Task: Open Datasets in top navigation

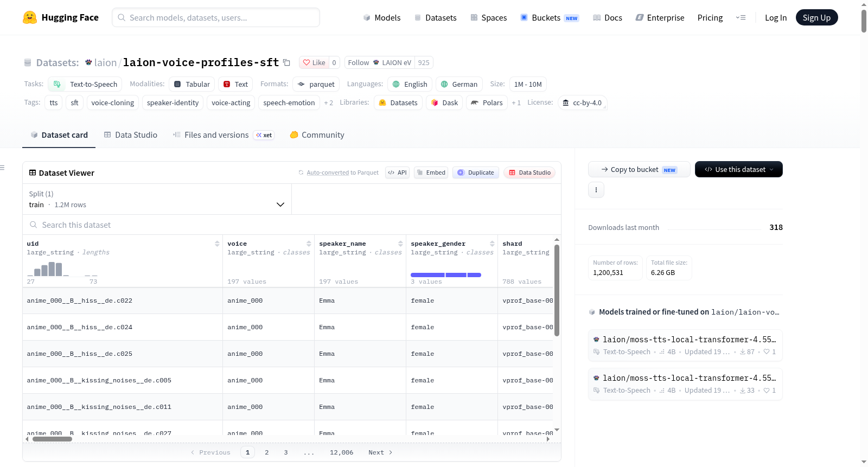Action: tap(435, 17)
